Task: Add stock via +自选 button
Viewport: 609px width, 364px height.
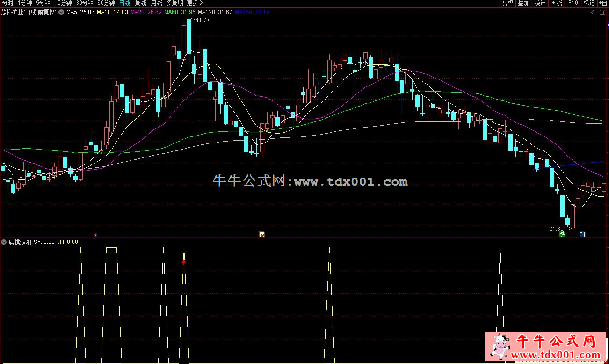Action: click(x=603, y=3)
